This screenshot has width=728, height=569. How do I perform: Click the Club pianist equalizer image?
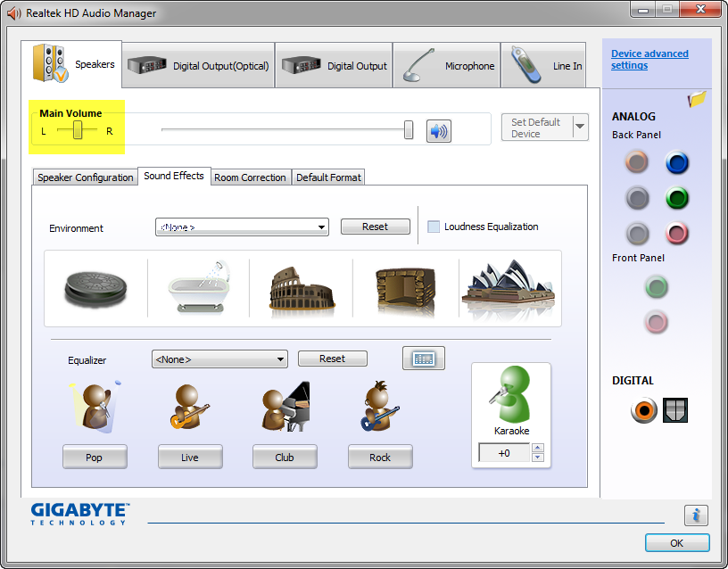pos(285,407)
